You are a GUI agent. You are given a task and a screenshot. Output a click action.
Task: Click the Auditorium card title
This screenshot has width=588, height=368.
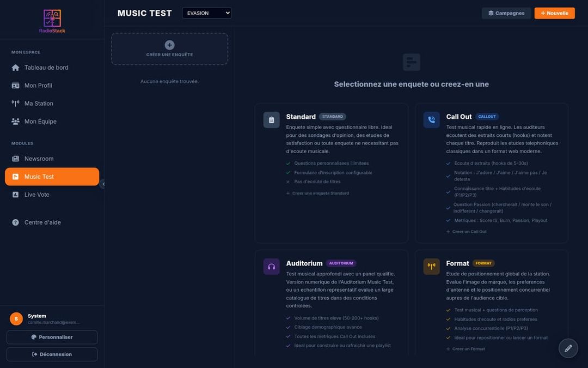[x=304, y=264]
